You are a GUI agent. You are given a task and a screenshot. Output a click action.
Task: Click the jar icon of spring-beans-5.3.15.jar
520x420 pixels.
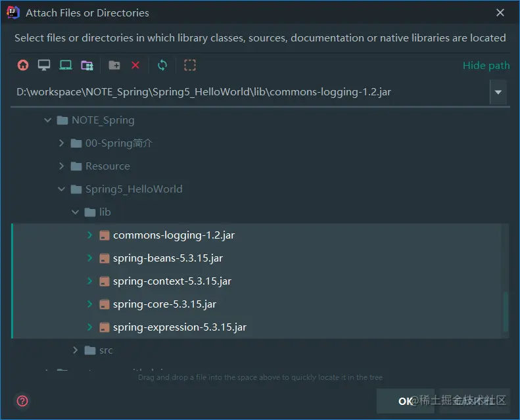click(104, 258)
